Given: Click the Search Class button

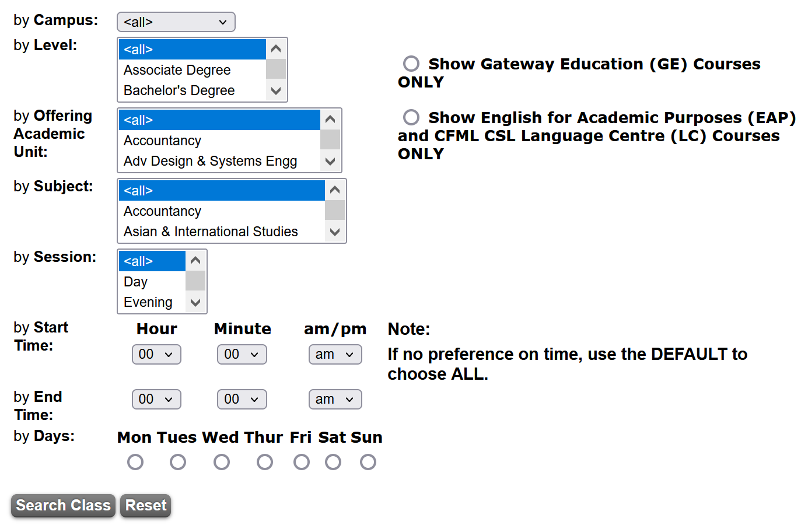Looking at the screenshot, I should [63, 505].
